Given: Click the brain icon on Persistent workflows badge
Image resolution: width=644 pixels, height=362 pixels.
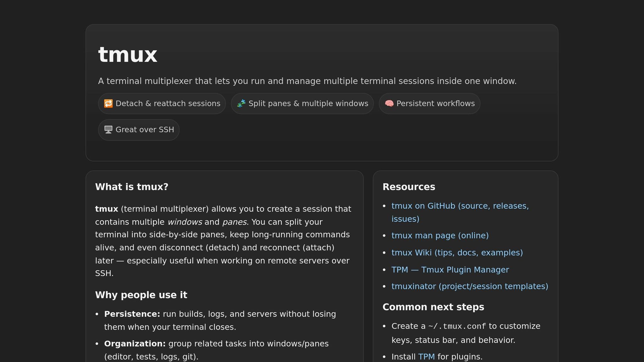Looking at the screenshot, I should pyautogui.click(x=390, y=103).
